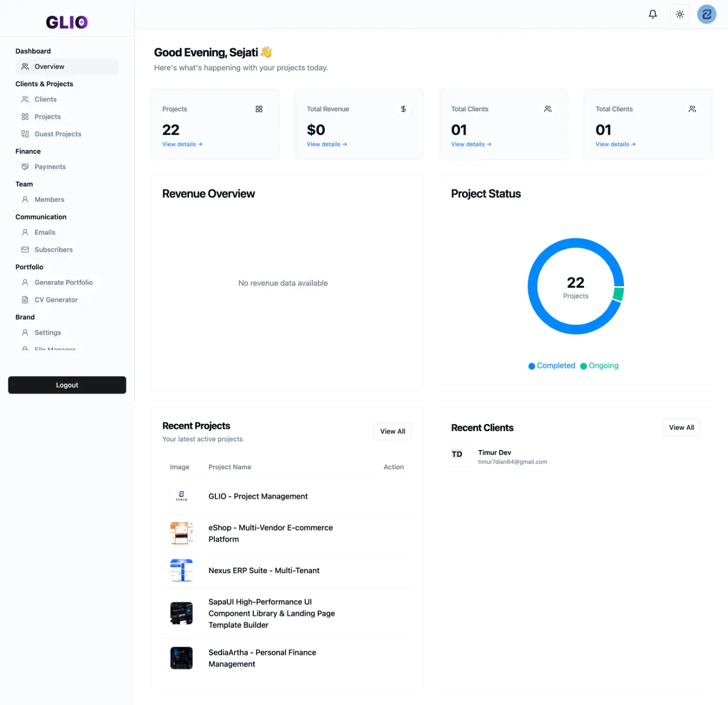Open Nexus ERP Suite thumbnail

(x=181, y=570)
